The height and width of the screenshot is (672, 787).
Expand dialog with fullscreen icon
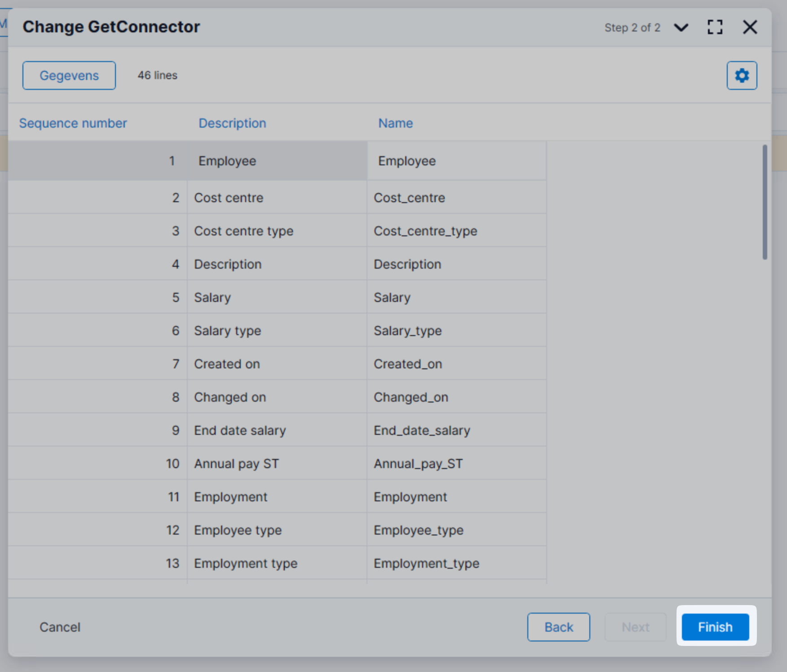coord(715,27)
